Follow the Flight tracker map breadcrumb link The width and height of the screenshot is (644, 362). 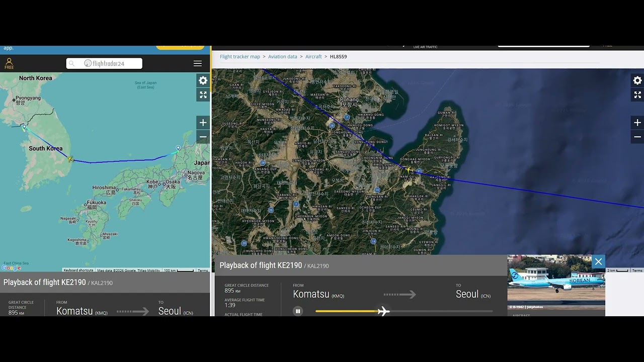click(240, 57)
